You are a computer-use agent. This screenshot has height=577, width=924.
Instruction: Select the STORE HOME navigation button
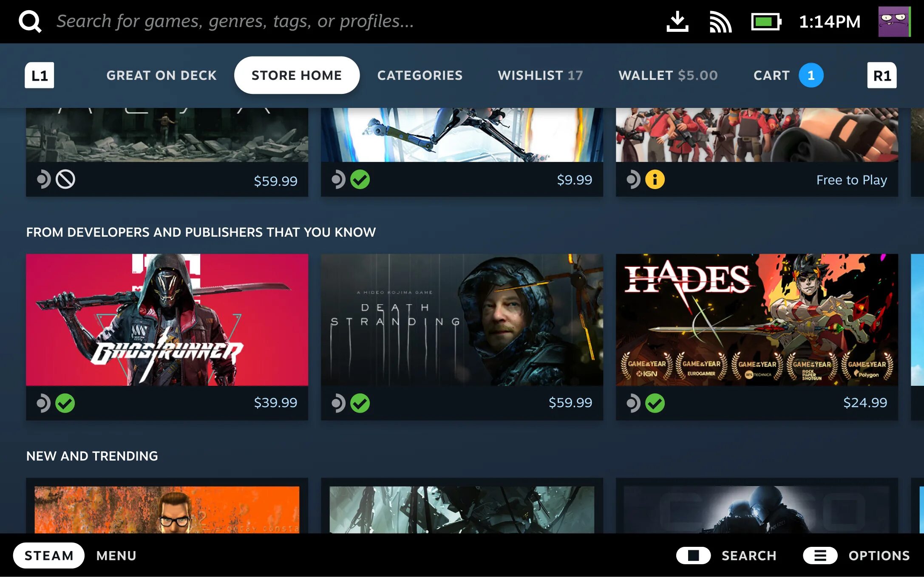(297, 75)
